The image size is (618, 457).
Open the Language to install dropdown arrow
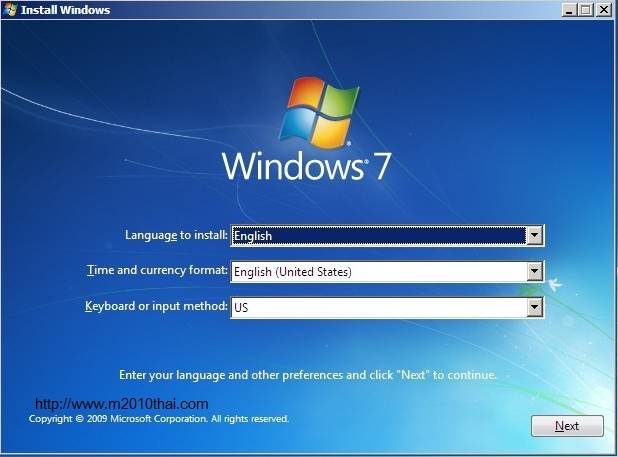(x=534, y=236)
